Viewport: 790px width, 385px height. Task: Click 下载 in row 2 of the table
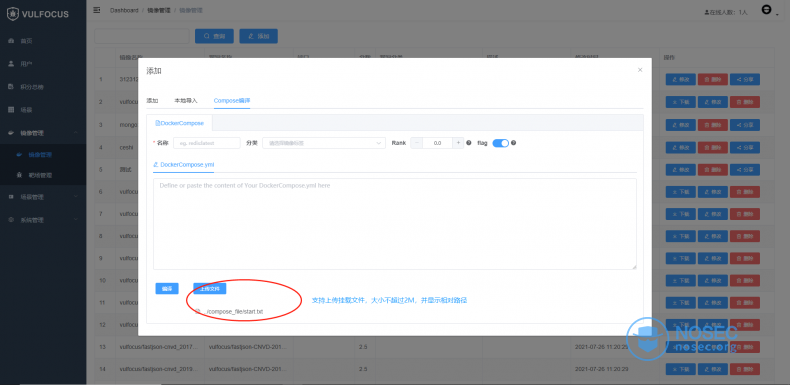pyautogui.click(x=681, y=102)
